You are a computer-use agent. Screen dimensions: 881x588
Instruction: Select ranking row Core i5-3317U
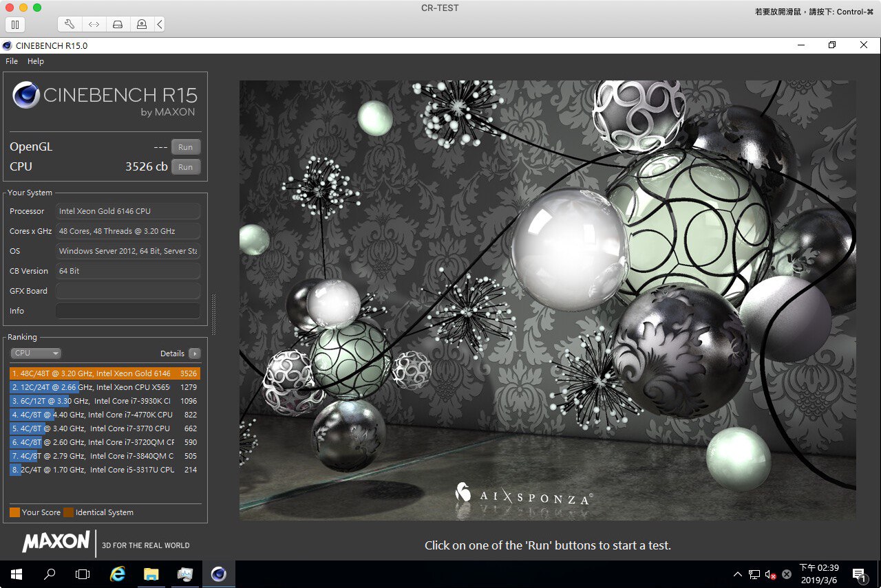click(x=105, y=470)
